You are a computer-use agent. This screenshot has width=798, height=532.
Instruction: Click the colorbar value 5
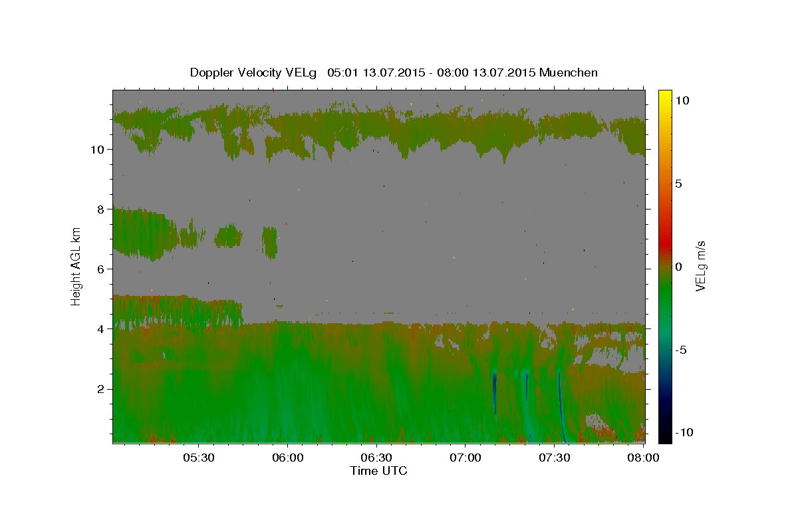click(x=678, y=184)
